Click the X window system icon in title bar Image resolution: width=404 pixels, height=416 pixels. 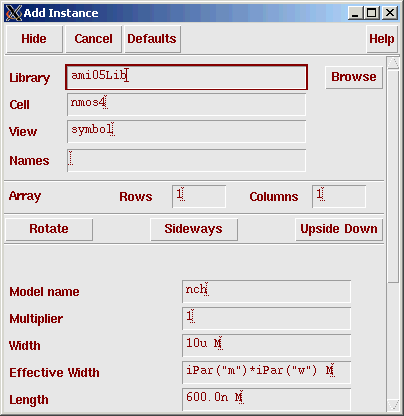[x=14, y=13]
